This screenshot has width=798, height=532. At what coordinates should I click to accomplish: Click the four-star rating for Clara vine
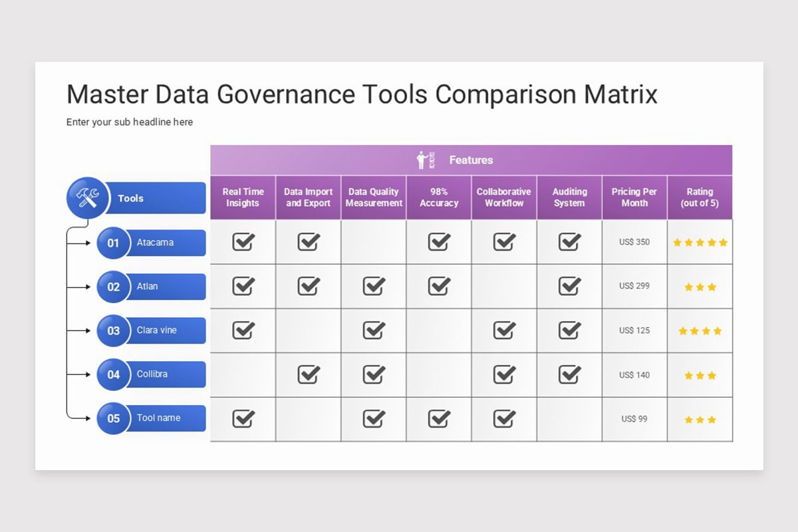700,331
